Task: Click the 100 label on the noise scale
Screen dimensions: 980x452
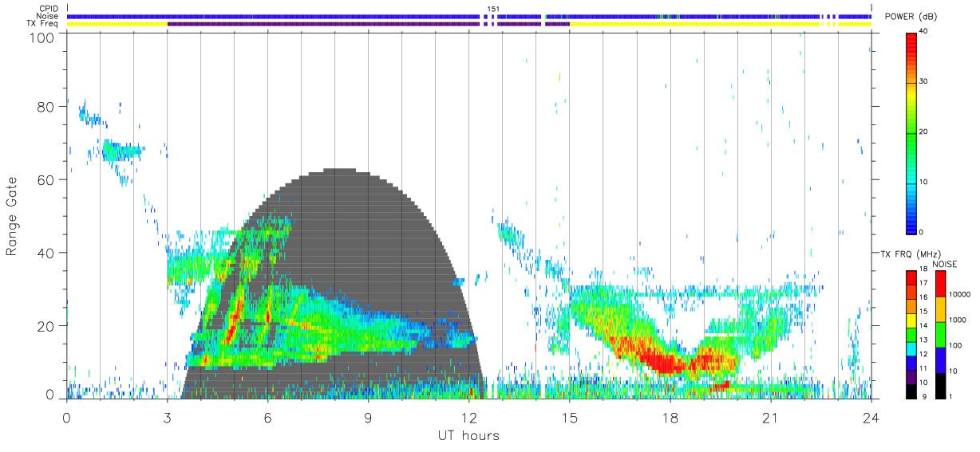Action: tap(955, 345)
